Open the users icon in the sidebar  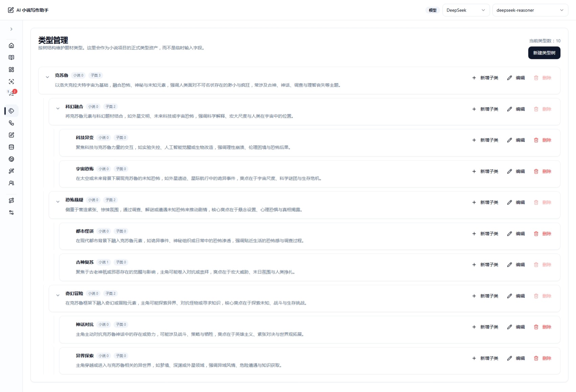[11, 183]
